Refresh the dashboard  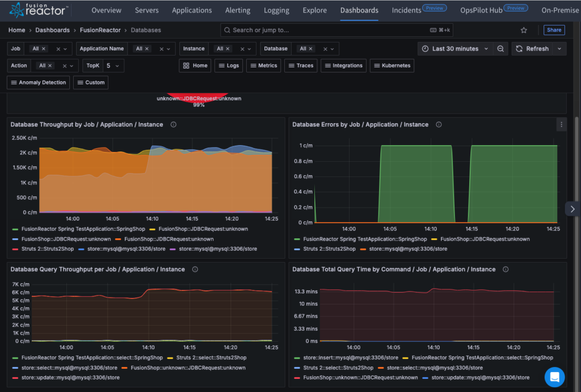532,49
